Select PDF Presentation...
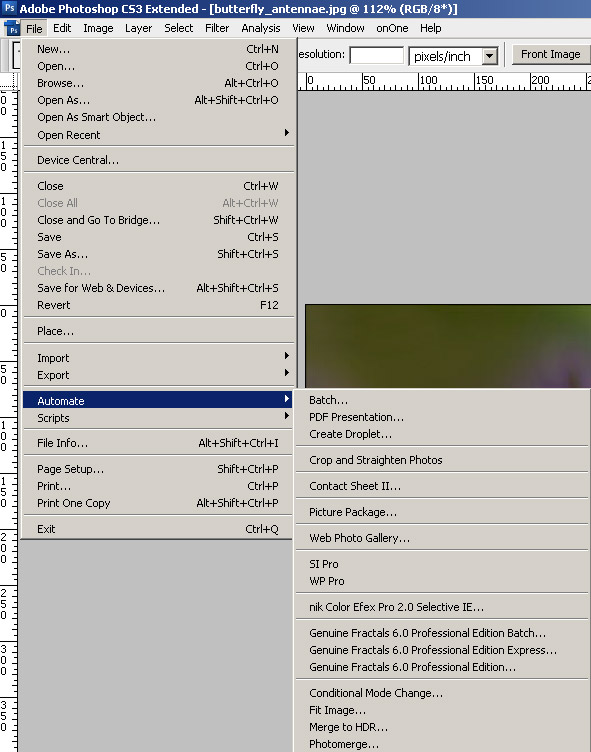Viewport: 591px width, 752px height. (442, 417)
